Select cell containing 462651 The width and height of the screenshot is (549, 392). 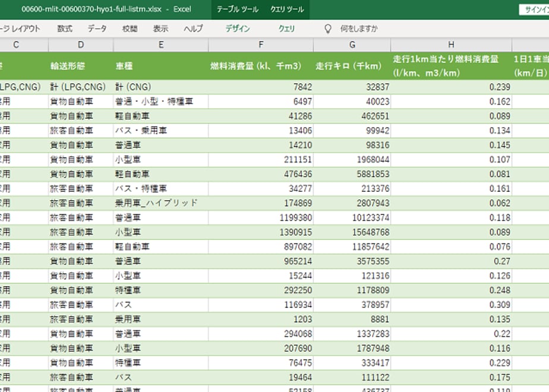tap(352, 116)
